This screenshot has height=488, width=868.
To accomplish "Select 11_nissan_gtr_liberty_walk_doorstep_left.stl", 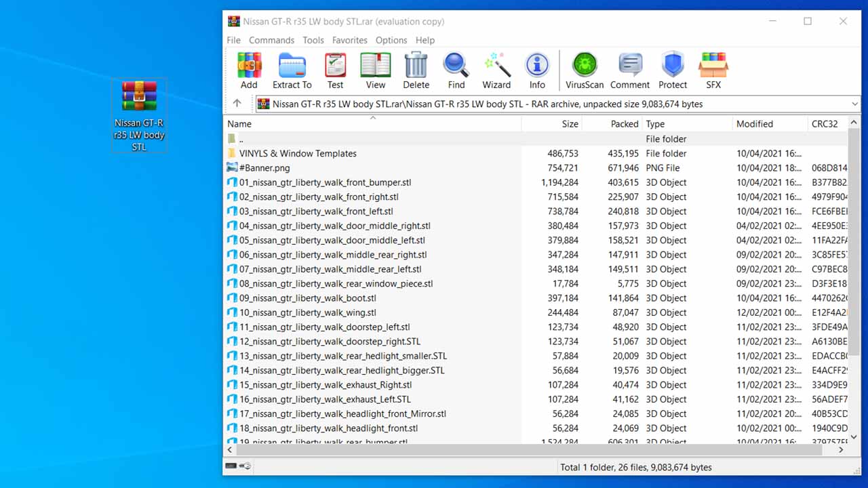I will tap(536, 327).
